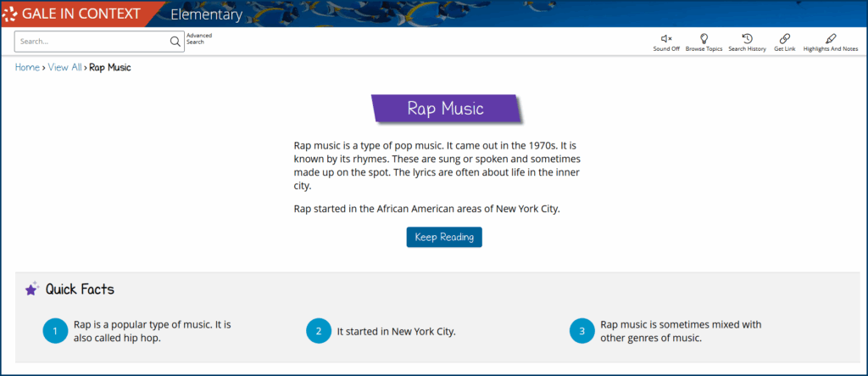Click the Quick Facts heading
This screenshot has width=868, height=376.
80,289
